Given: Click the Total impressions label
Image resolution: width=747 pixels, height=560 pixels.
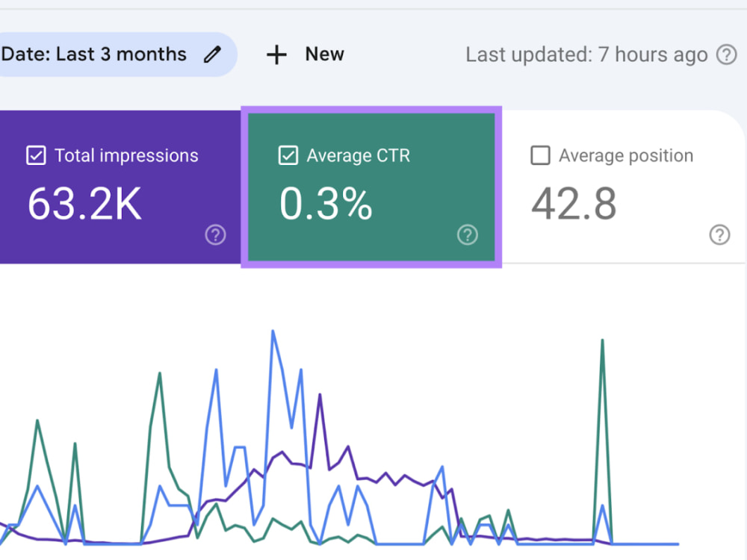Looking at the screenshot, I should 126,155.
